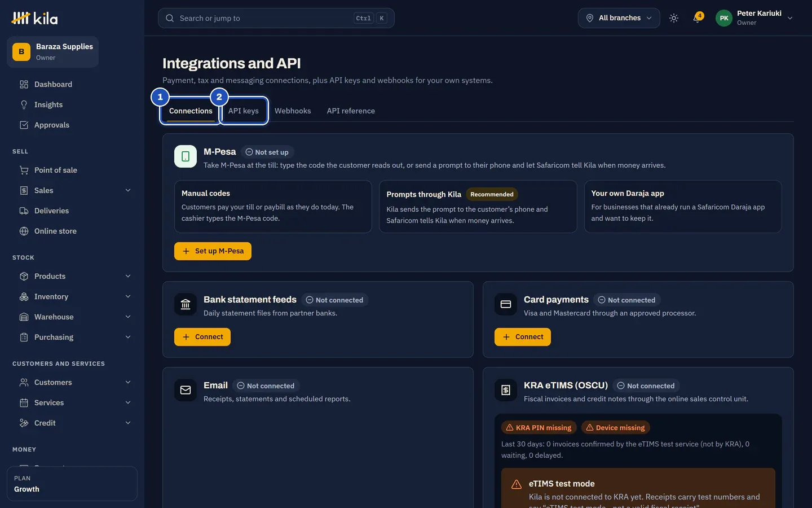Image resolution: width=812 pixels, height=508 pixels.
Task: Expand the Customers menu chevron
Action: pyautogui.click(x=128, y=382)
